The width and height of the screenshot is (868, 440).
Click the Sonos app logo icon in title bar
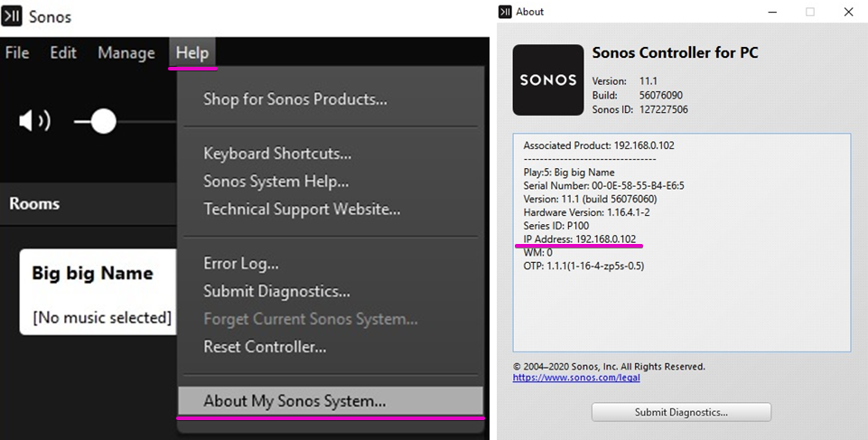point(12,16)
